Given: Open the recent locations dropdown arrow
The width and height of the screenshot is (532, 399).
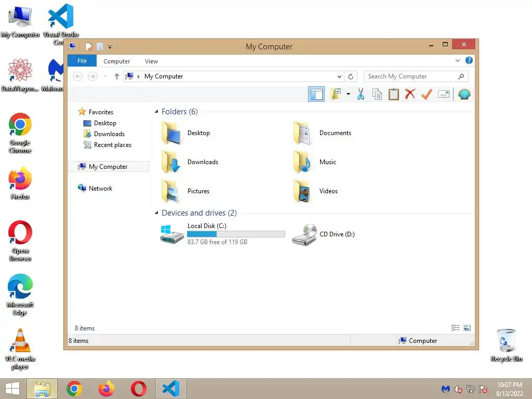Looking at the screenshot, I should point(105,76).
